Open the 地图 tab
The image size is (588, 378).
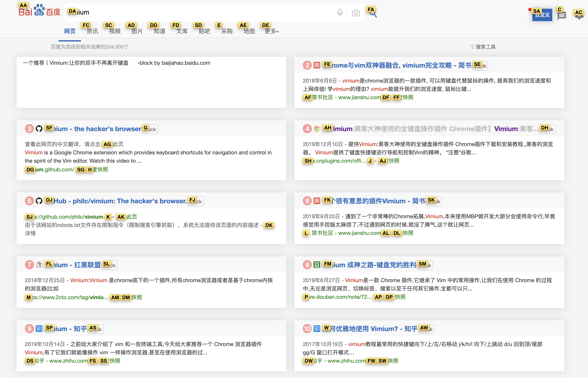(x=249, y=31)
